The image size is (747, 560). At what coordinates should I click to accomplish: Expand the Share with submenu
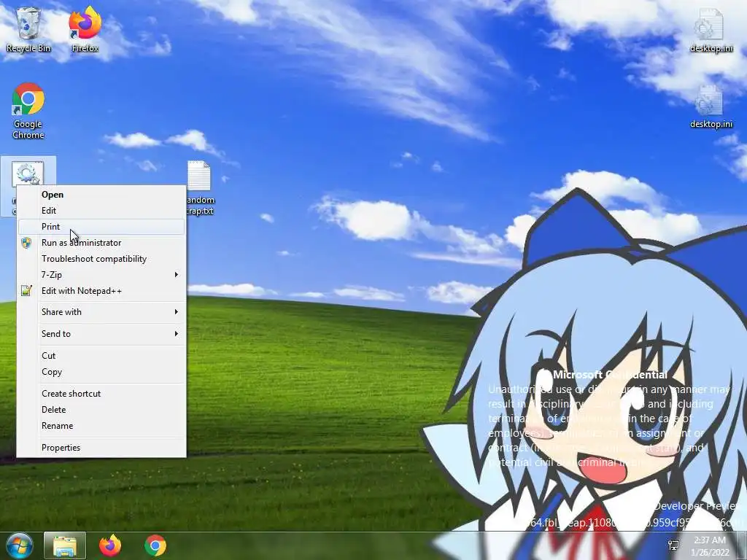101,312
